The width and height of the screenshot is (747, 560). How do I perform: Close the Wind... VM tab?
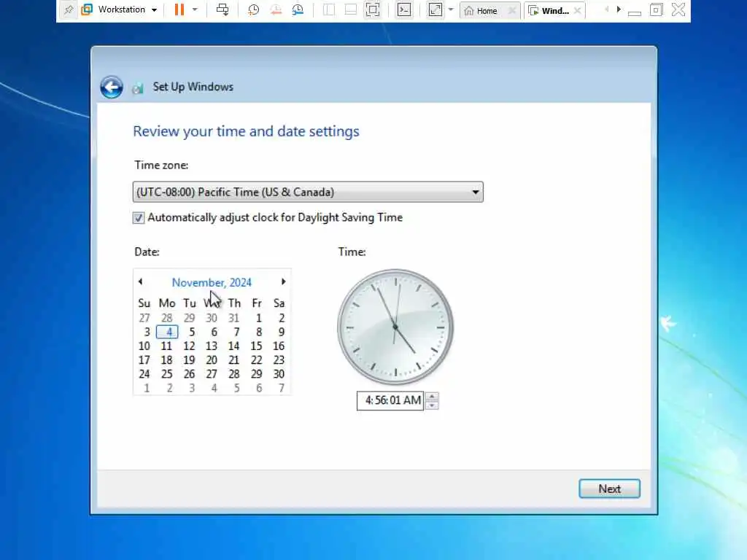[577, 10]
